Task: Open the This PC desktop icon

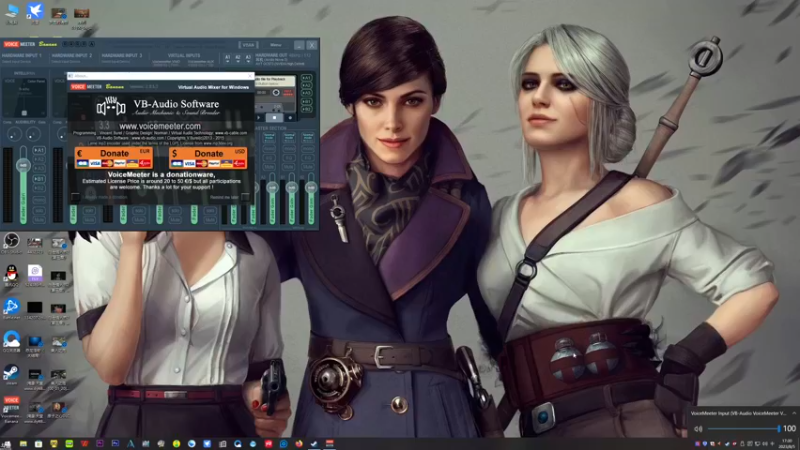Action: coord(11,13)
